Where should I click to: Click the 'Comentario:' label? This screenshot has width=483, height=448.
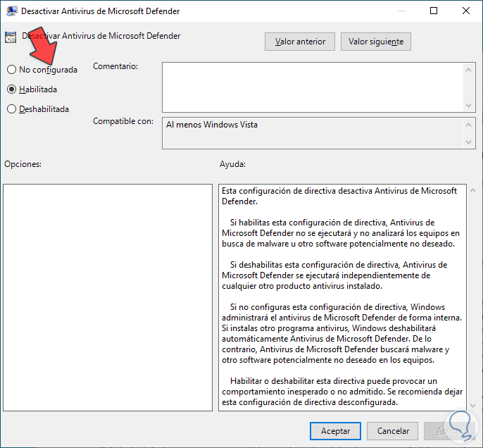click(x=115, y=66)
